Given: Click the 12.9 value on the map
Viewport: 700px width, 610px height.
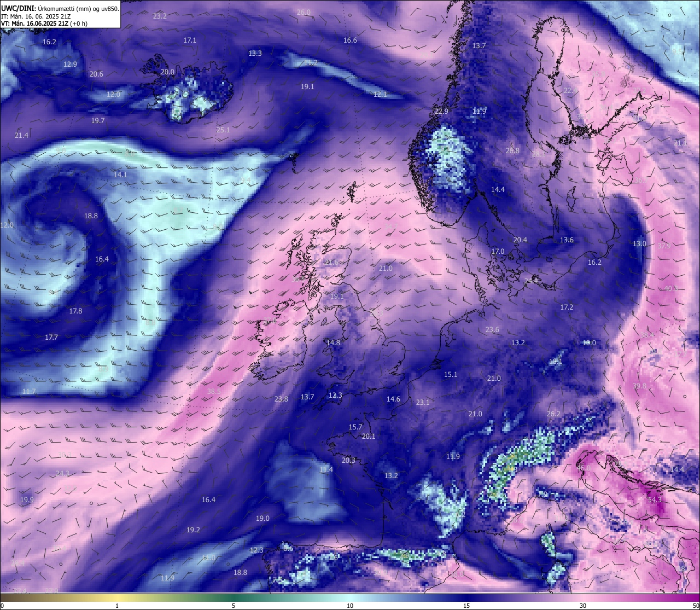Looking at the screenshot, I should (x=70, y=64).
